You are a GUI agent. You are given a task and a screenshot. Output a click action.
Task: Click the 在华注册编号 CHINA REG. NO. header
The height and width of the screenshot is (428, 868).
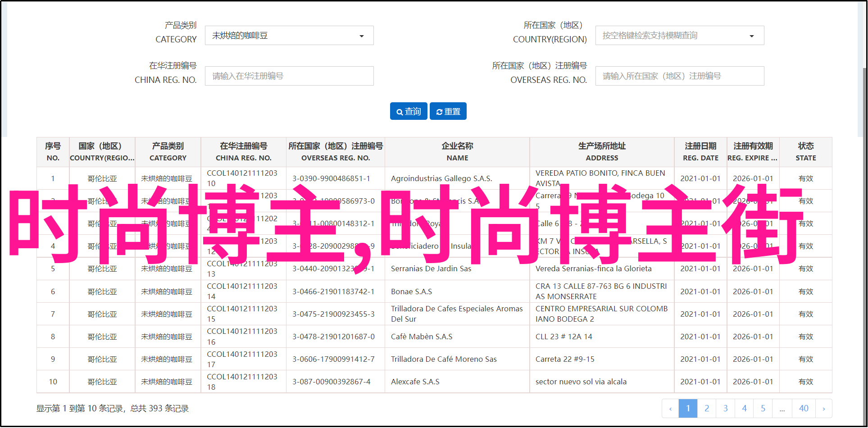244,152
